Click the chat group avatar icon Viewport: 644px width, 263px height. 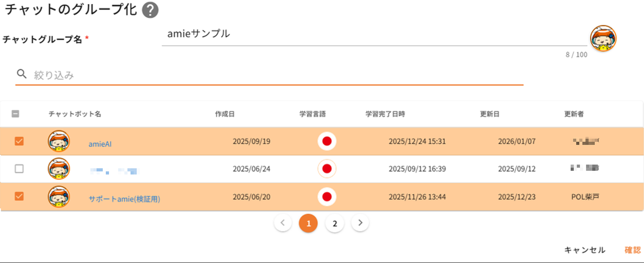pos(603,38)
